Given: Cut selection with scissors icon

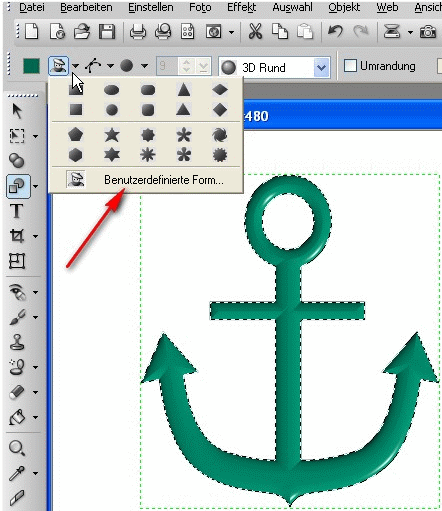Looking at the screenshot, I should (255, 32).
